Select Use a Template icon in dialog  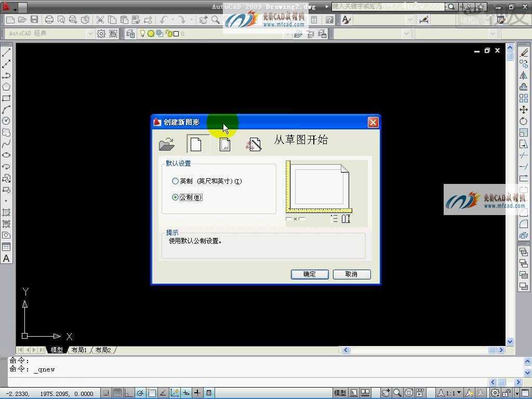point(224,144)
